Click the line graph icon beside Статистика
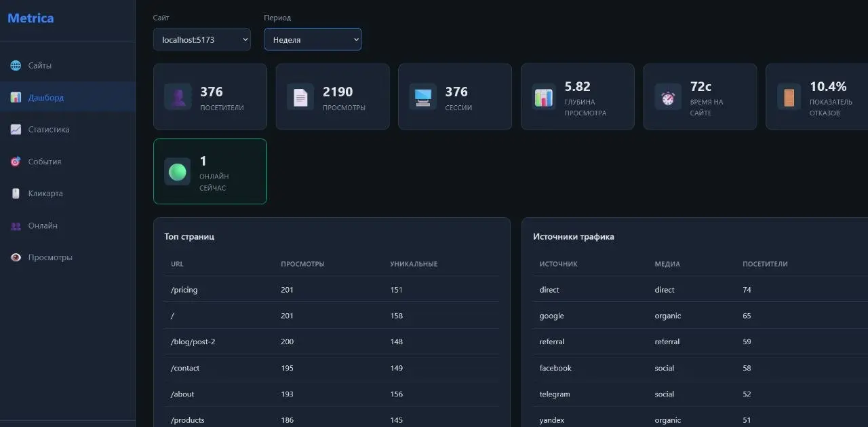868x427 pixels. [x=16, y=130]
